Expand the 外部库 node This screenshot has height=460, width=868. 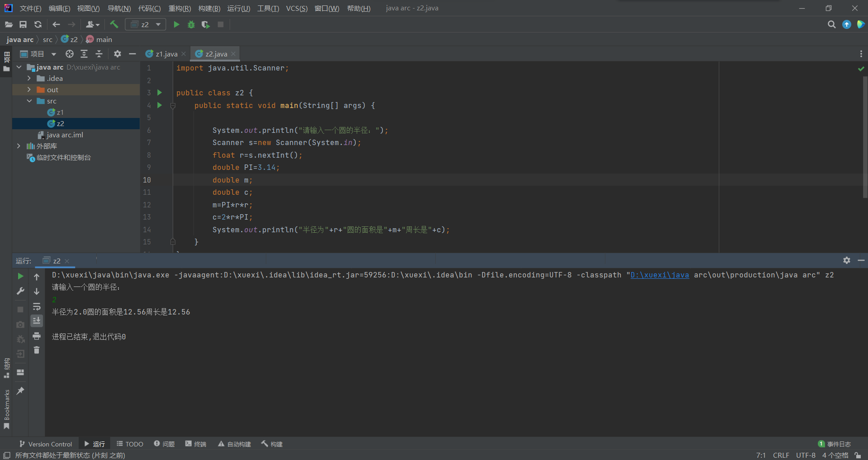tap(19, 146)
